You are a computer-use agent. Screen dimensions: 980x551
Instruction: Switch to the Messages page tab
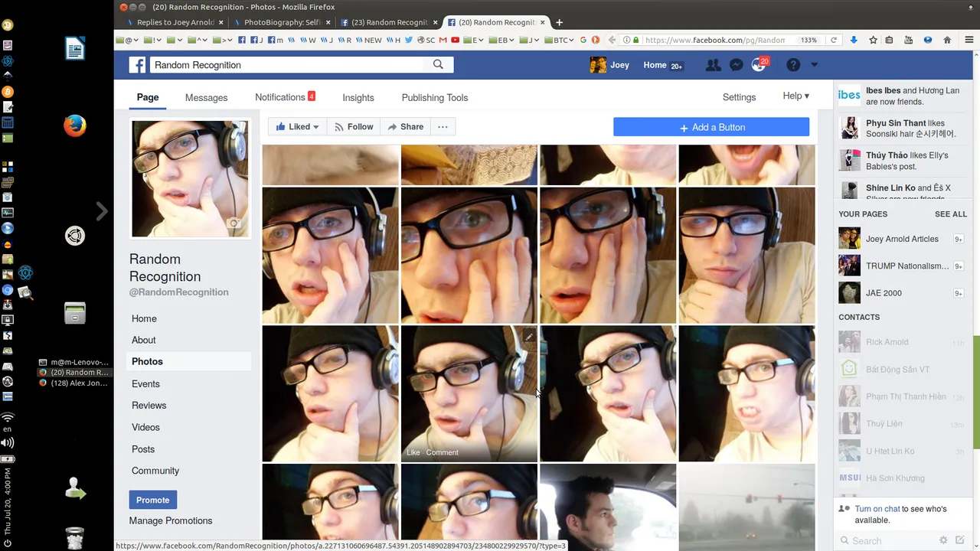(x=206, y=98)
